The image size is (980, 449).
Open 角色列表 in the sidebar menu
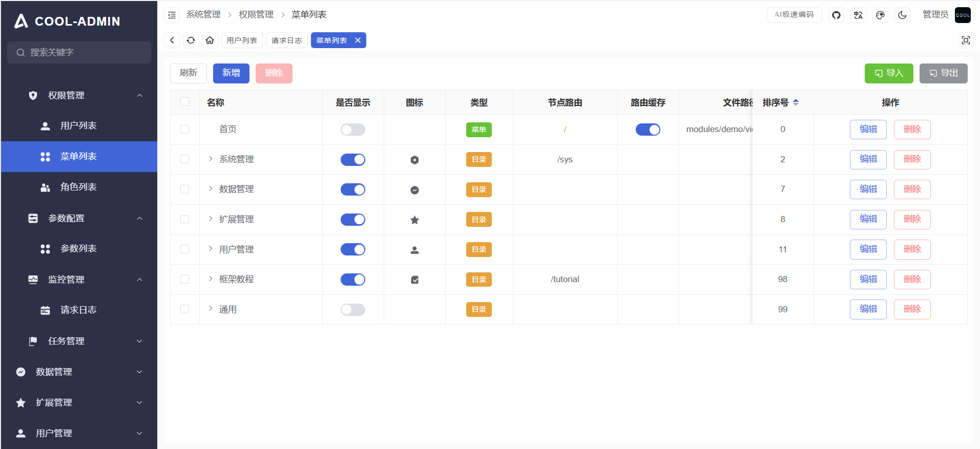pyautogui.click(x=78, y=187)
